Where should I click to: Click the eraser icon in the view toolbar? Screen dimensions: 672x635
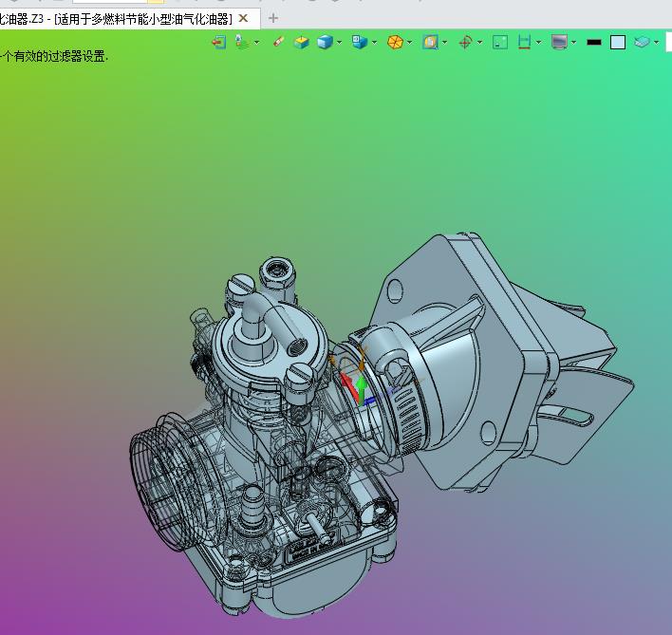coord(278,42)
